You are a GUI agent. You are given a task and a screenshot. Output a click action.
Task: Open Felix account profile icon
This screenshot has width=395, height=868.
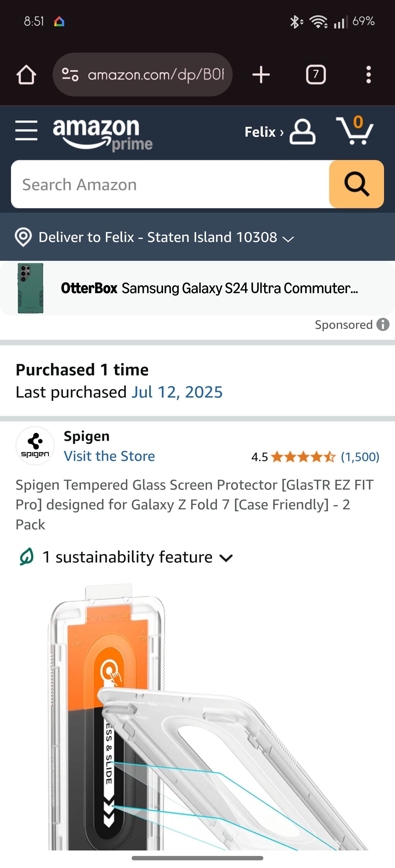pyautogui.click(x=302, y=132)
